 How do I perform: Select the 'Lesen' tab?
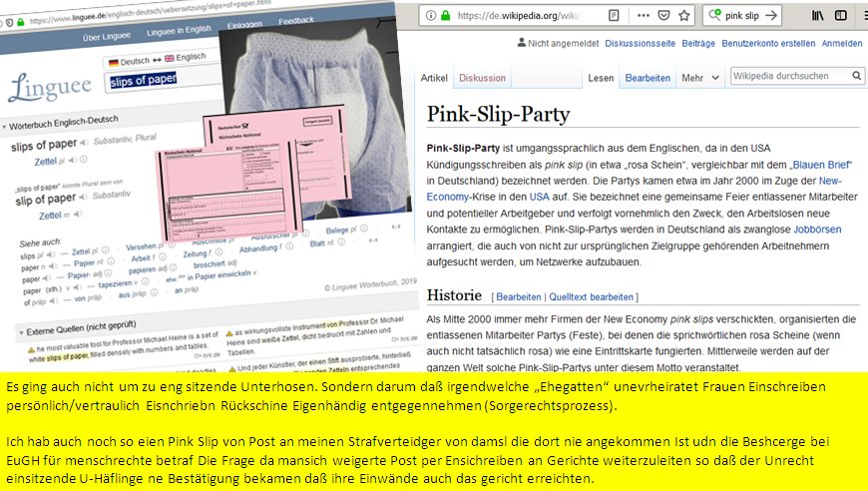click(601, 78)
